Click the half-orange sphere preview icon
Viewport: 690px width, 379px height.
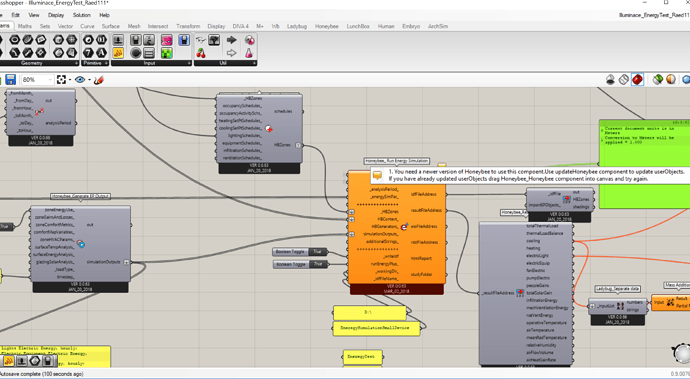[x=671, y=80]
